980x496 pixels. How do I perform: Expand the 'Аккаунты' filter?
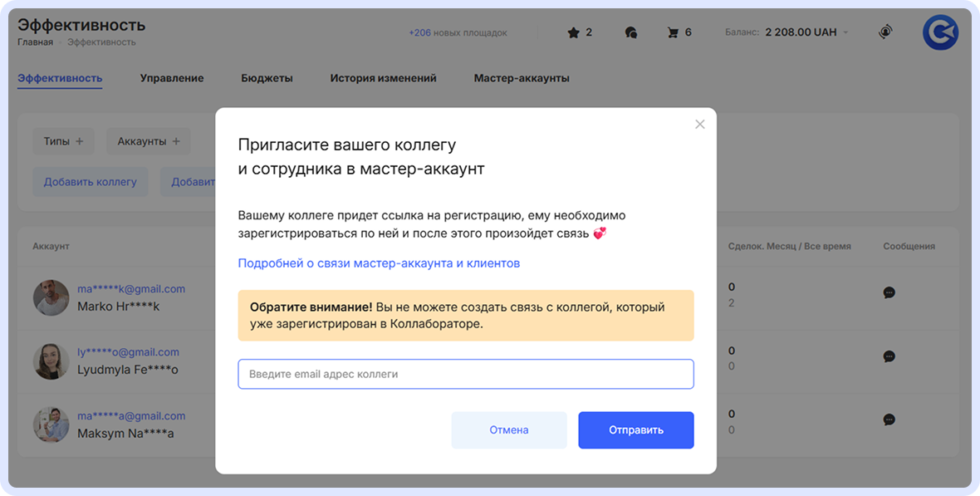coord(148,141)
